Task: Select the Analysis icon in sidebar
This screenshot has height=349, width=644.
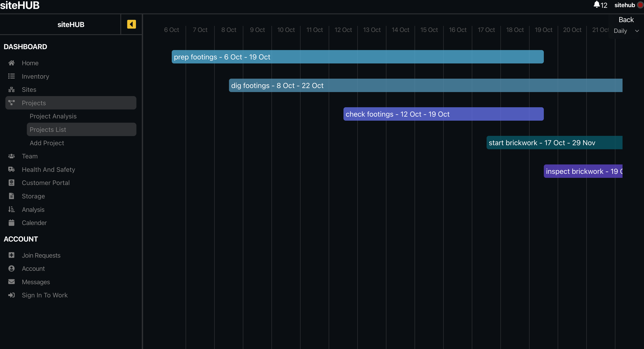Action: (x=12, y=209)
